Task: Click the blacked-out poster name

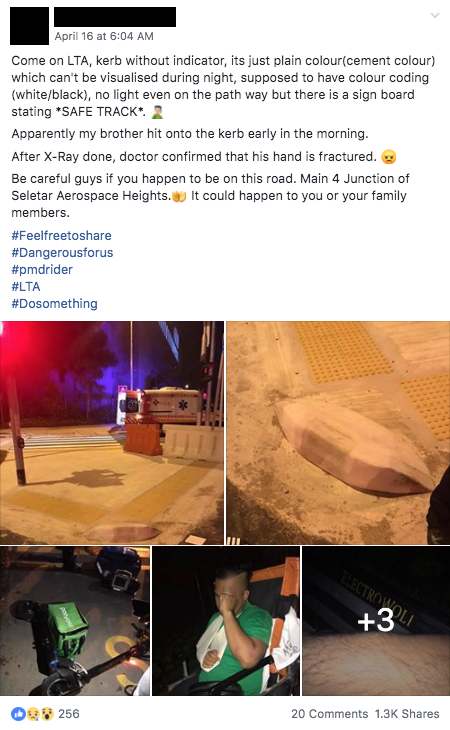Action: pos(115,17)
